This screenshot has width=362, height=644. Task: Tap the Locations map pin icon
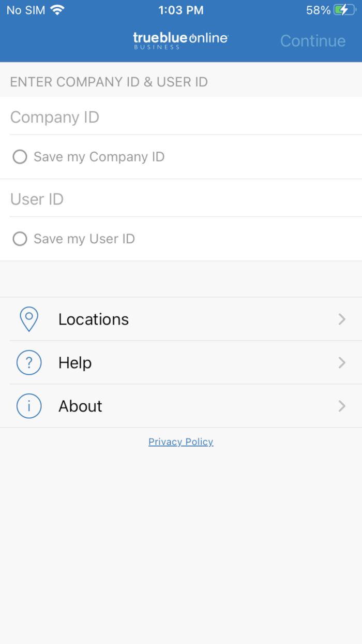coord(29,319)
